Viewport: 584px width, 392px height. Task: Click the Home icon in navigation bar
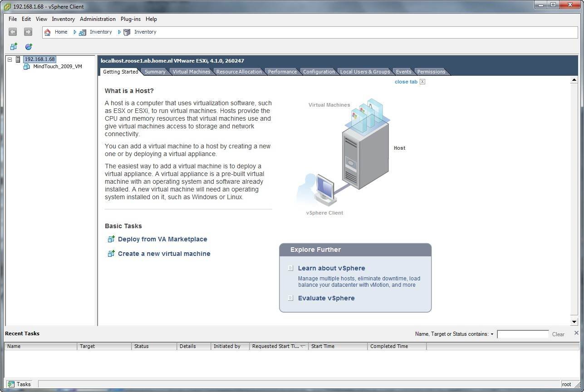48,32
